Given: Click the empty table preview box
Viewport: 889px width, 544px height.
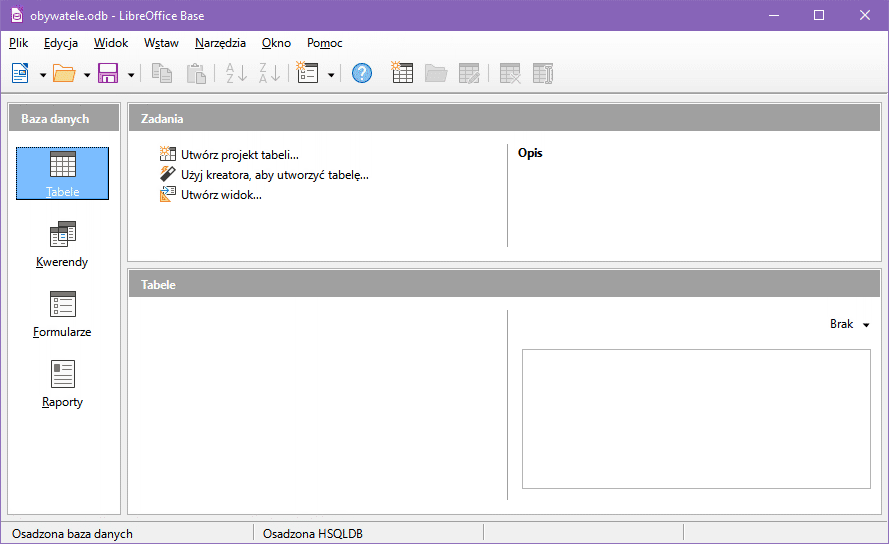Looking at the screenshot, I should tap(696, 418).
